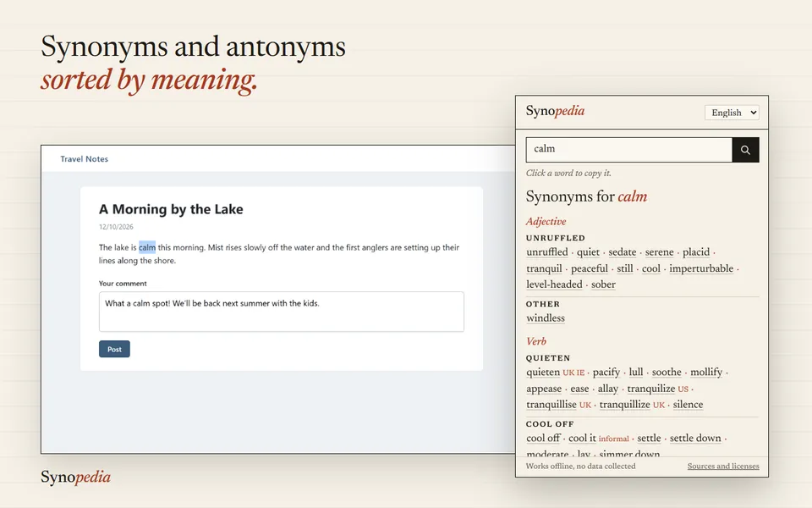Copy the synonym soothe
The height and width of the screenshot is (508, 812).
[x=667, y=373]
